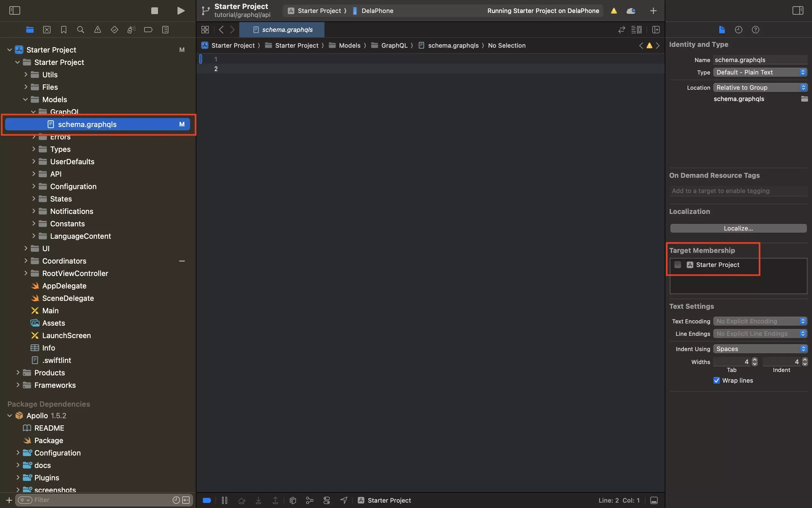
Task: Click the Stop button in toolbar
Action: tap(155, 11)
